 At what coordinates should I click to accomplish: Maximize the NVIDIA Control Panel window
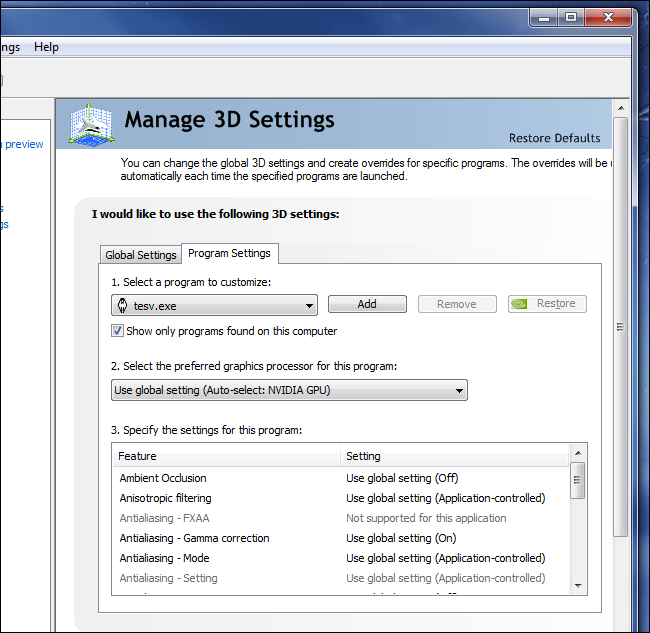571,17
